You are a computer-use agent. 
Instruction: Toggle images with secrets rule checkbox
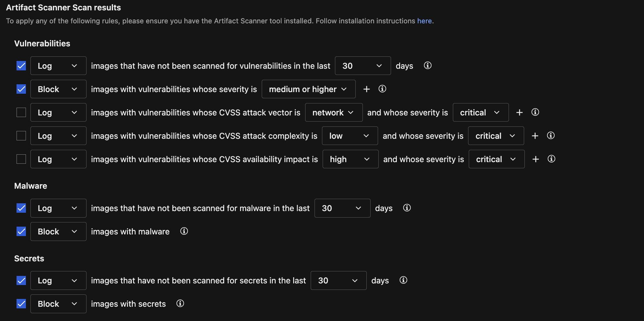coord(21,304)
